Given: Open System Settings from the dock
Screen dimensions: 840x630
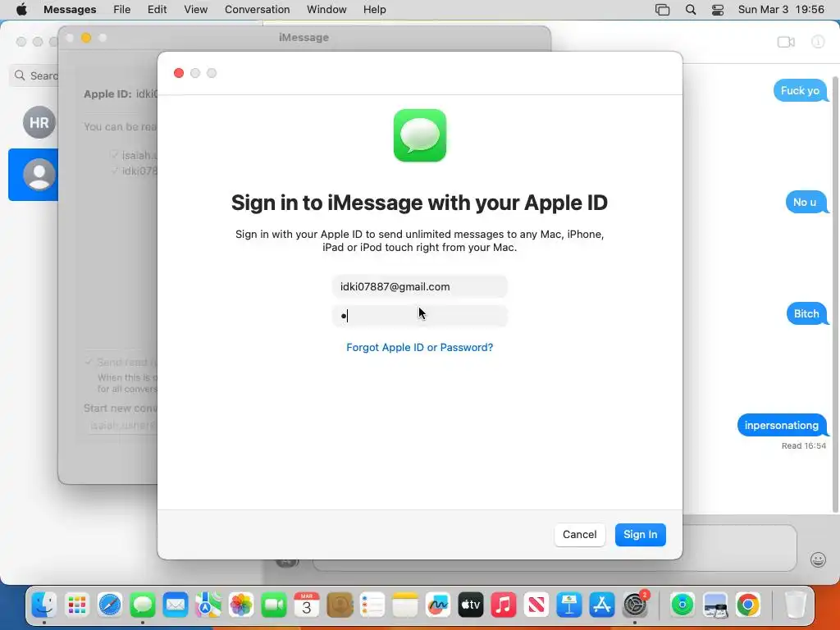Looking at the screenshot, I should [635, 605].
